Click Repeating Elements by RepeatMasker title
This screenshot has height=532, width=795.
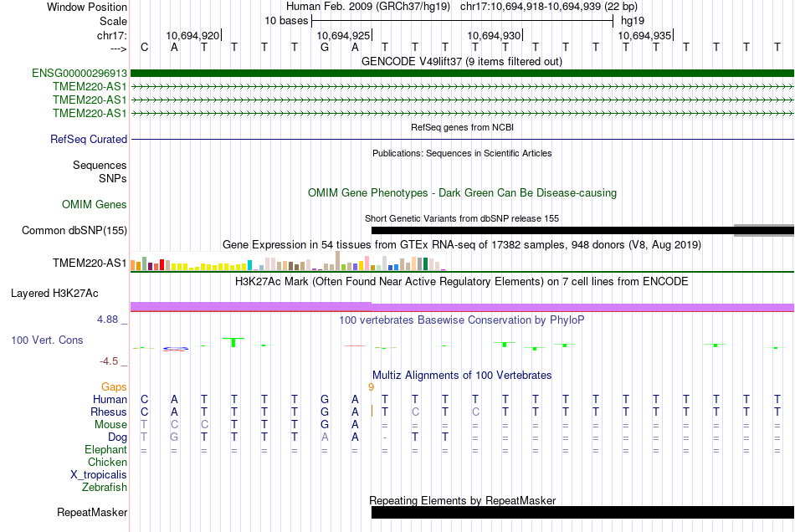click(462, 500)
